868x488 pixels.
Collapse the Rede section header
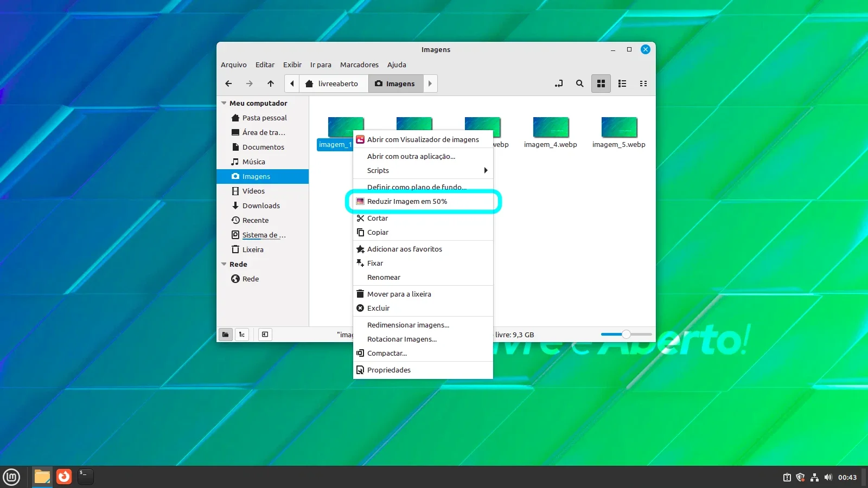click(224, 264)
